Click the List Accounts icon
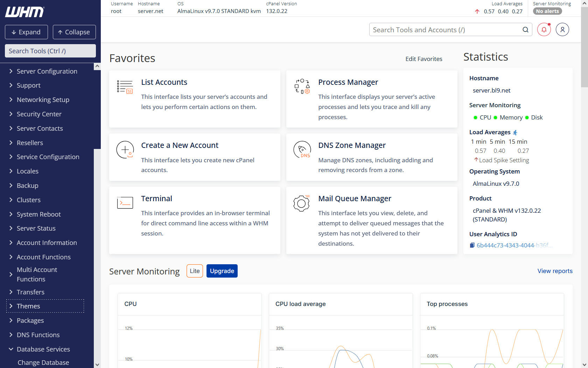The image size is (588, 368). 125,86
